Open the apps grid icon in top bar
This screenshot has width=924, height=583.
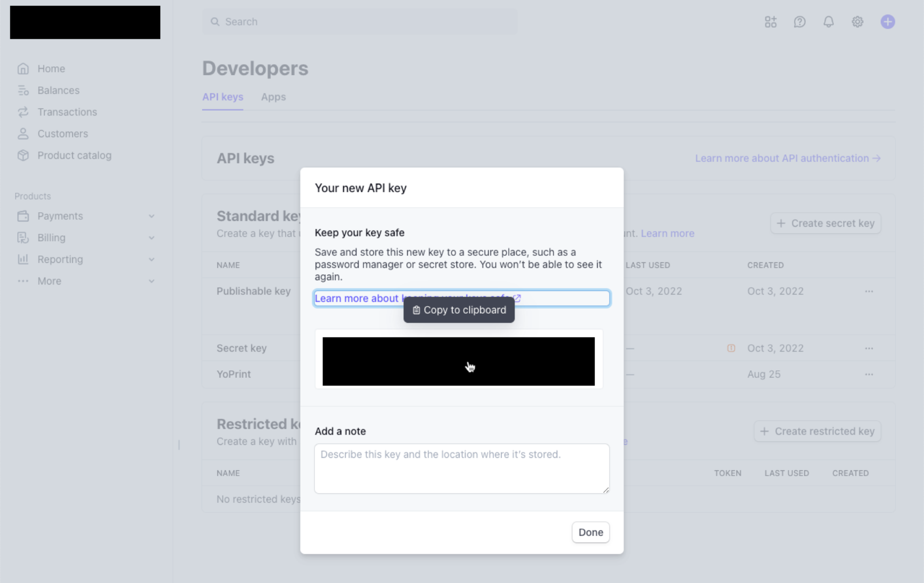(770, 22)
